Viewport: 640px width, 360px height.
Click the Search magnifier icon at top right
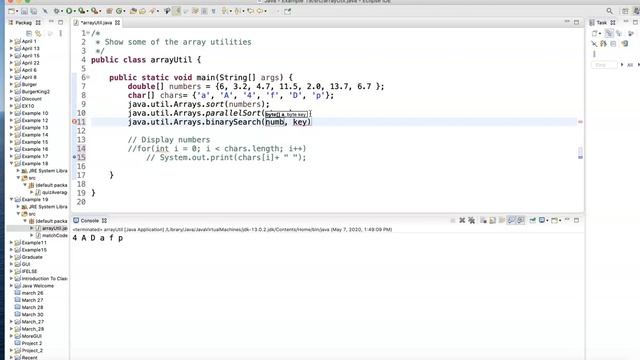point(609,11)
